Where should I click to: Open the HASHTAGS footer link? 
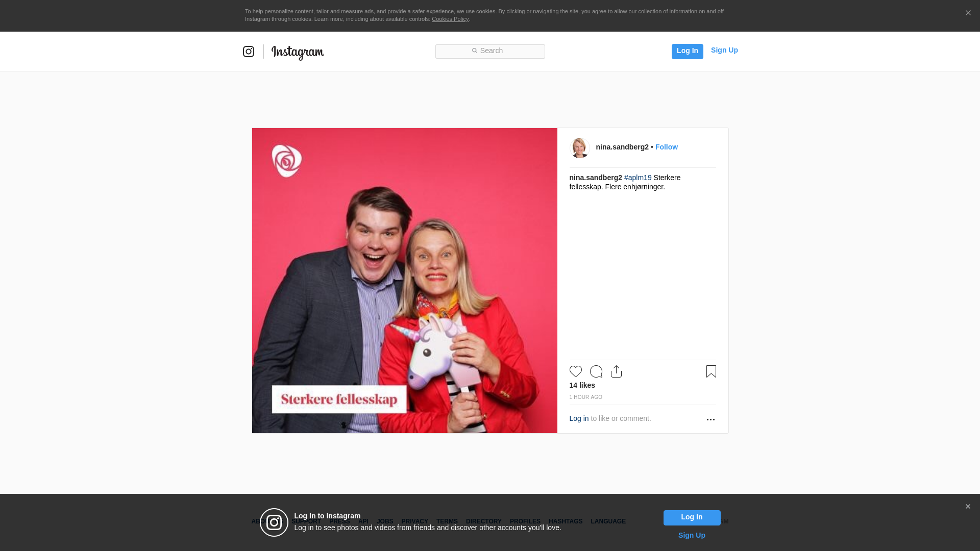(566, 521)
